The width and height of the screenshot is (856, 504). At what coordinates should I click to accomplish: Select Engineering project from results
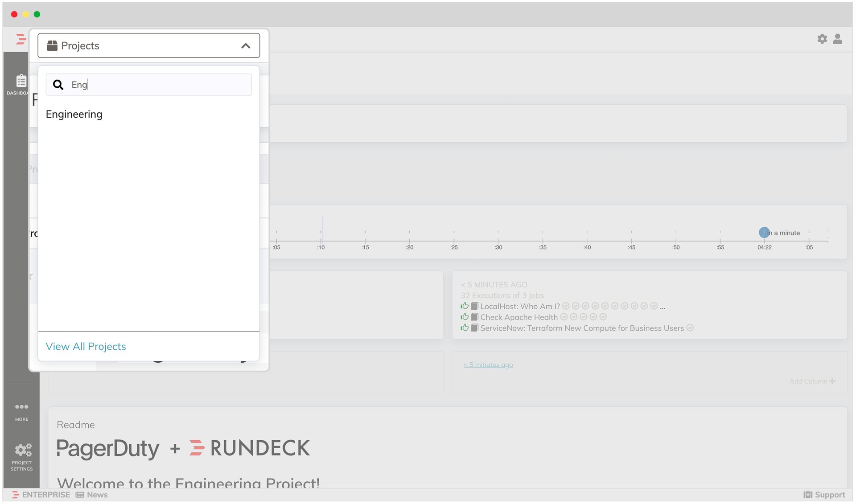tap(74, 115)
